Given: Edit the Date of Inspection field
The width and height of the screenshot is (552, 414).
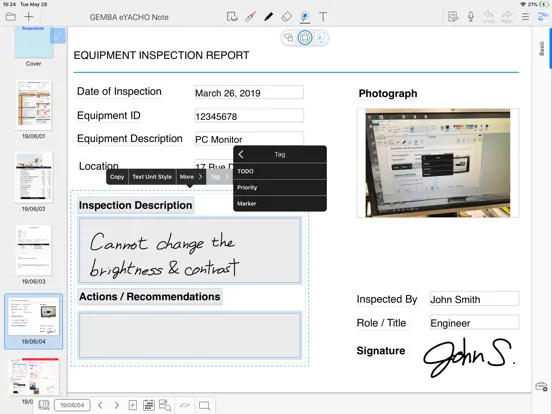Looking at the screenshot, I should click(249, 93).
